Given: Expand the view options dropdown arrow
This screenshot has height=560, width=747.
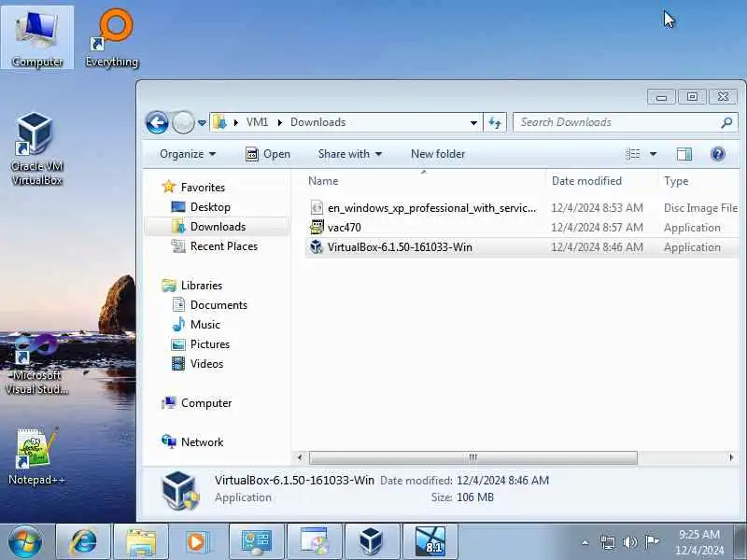Looking at the screenshot, I should point(653,154).
